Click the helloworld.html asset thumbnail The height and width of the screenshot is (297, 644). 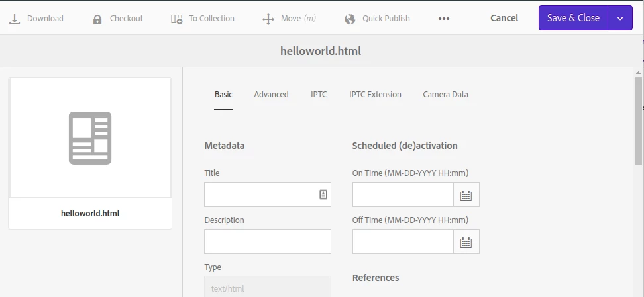click(90, 138)
